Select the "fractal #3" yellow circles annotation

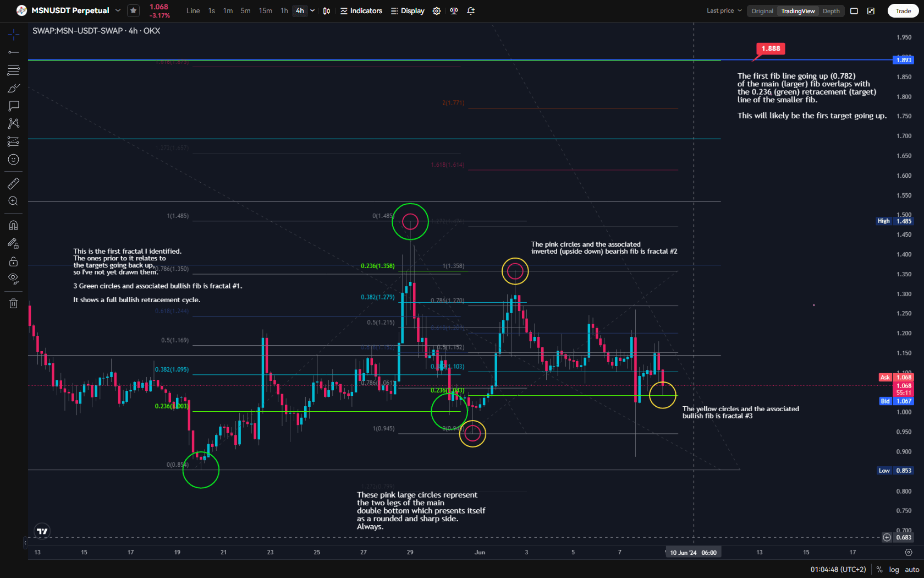[740, 412]
